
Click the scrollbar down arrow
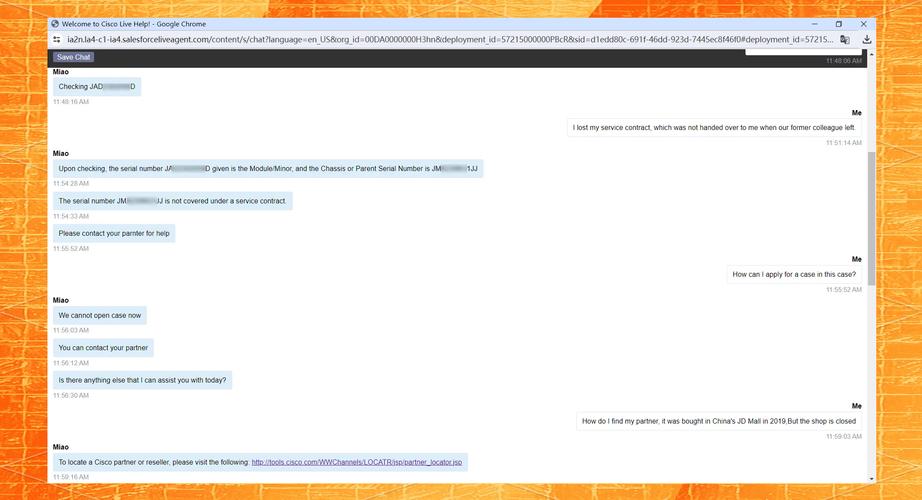(x=871, y=479)
